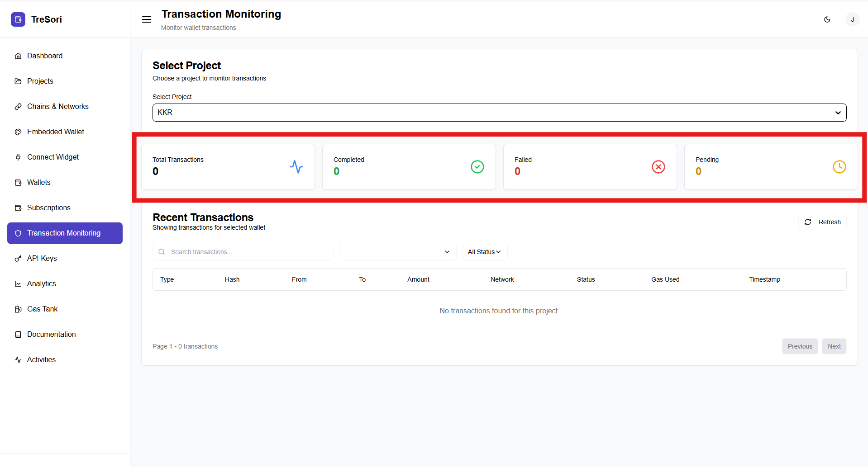Click the Next pagination button

click(834, 346)
